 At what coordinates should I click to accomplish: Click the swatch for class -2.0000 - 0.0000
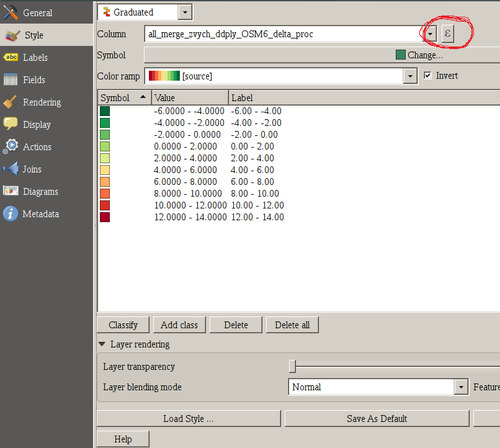click(x=105, y=135)
